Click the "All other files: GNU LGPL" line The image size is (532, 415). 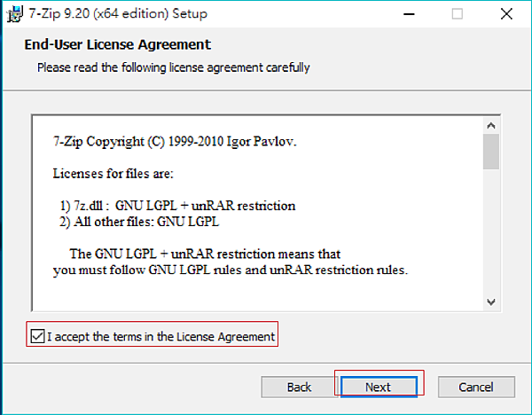click(x=139, y=222)
